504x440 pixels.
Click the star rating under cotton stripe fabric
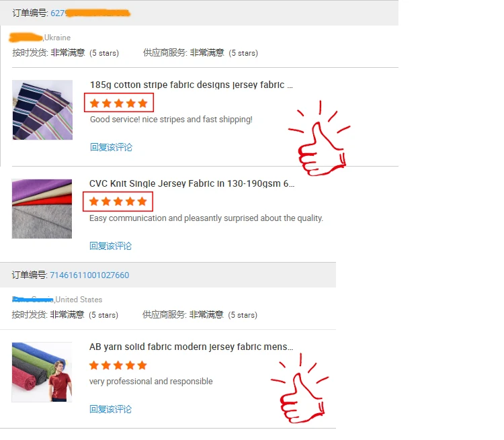118,103
